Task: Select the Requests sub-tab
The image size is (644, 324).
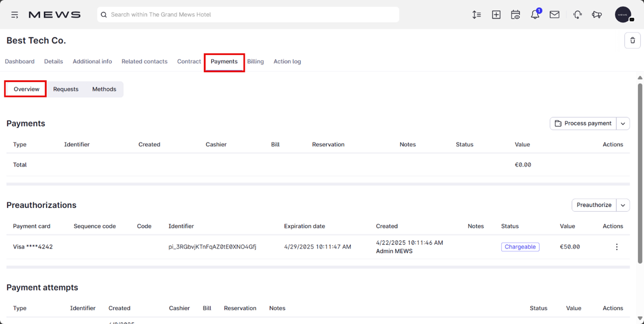Action: (66, 89)
